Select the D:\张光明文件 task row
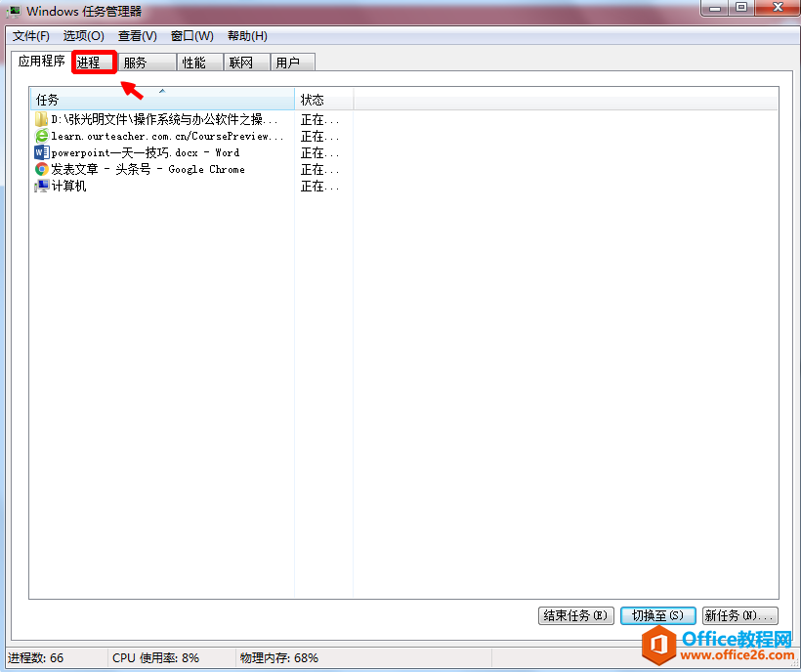This screenshot has height=672, width=801. pyautogui.click(x=162, y=119)
